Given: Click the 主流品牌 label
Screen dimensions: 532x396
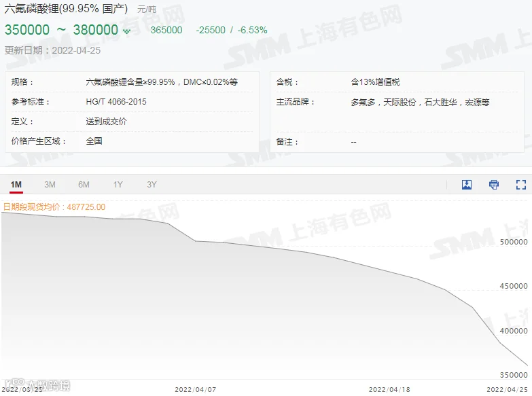Looking at the screenshot, I should [x=295, y=102].
